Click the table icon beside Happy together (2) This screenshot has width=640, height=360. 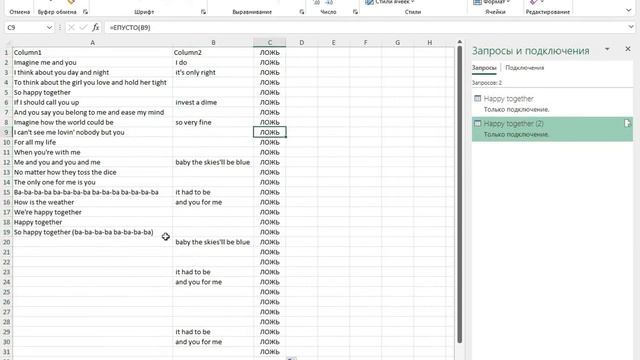(x=478, y=123)
